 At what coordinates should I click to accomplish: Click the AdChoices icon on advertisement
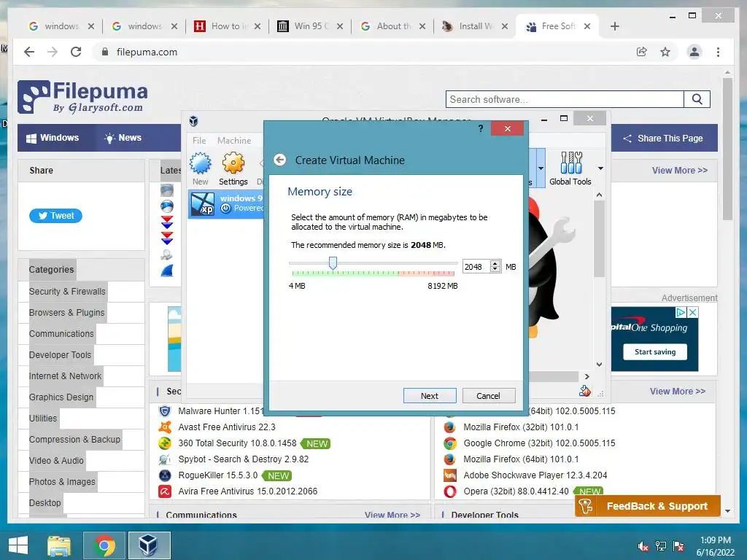[681, 312]
